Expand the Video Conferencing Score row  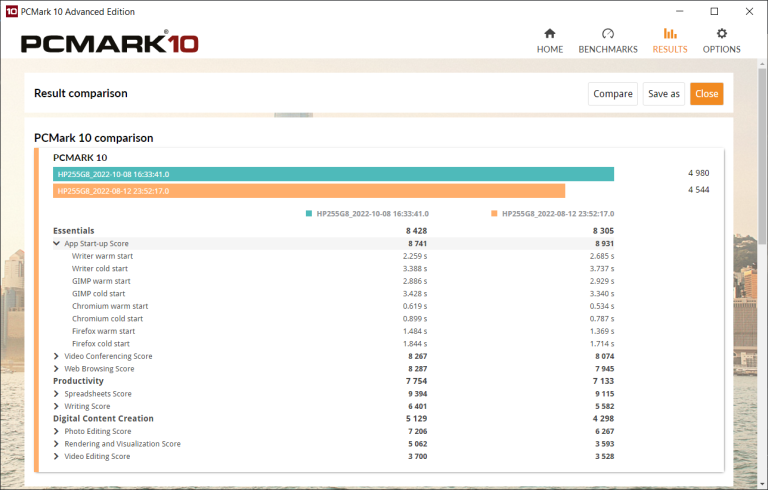point(57,356)
